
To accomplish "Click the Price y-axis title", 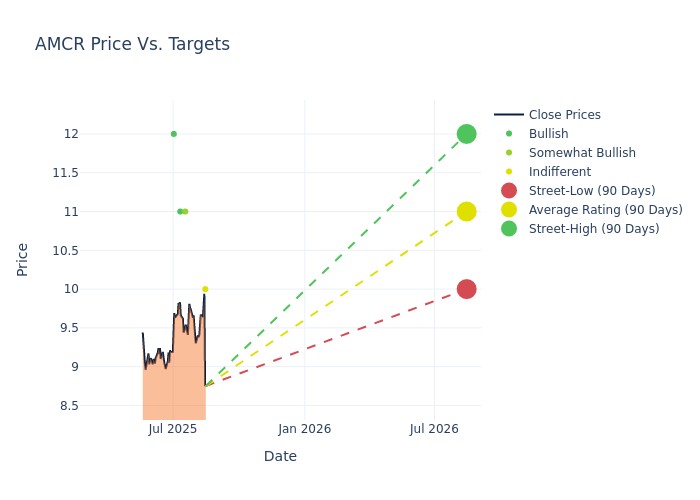I will tap(23, 260).
